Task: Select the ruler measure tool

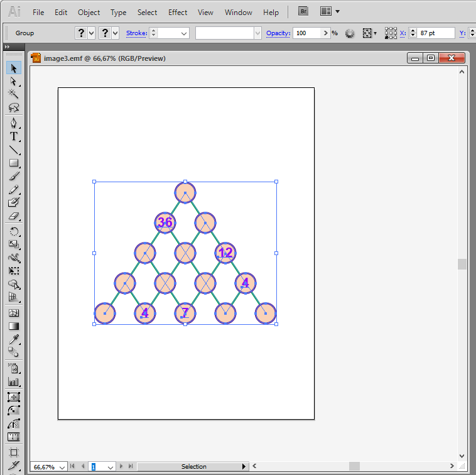Action: (x=14, y=437)
